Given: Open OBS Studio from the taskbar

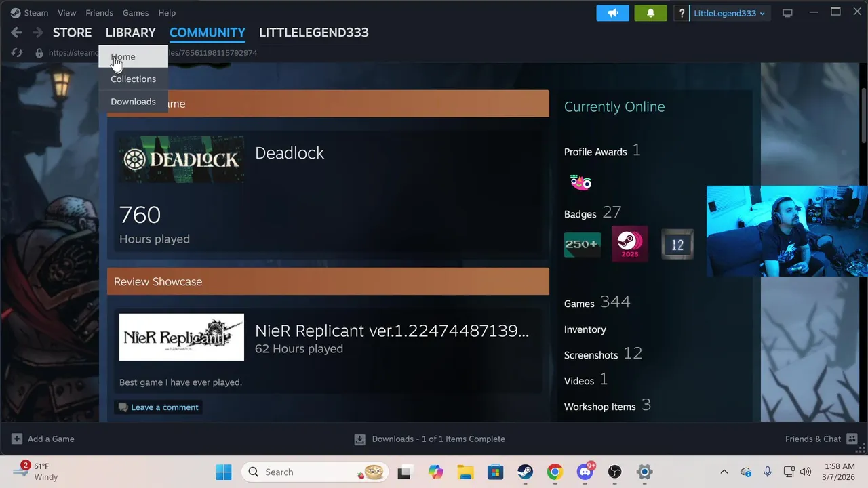Looking at the screenshot, I should 614,472.
